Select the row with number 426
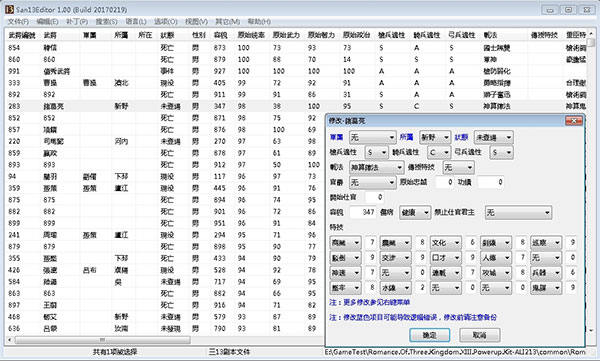Screen dimensions: 600x361 (x=165, y=270)
